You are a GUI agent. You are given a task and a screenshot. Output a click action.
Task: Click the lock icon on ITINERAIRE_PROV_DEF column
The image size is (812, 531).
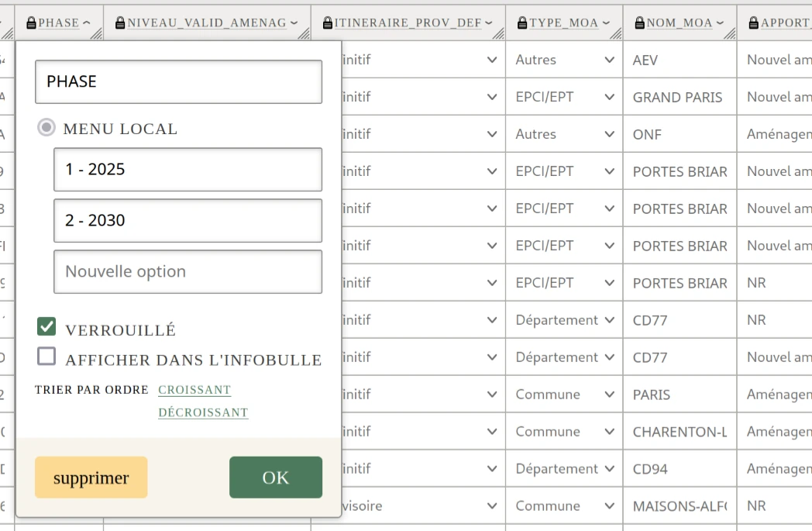point(328,23)
